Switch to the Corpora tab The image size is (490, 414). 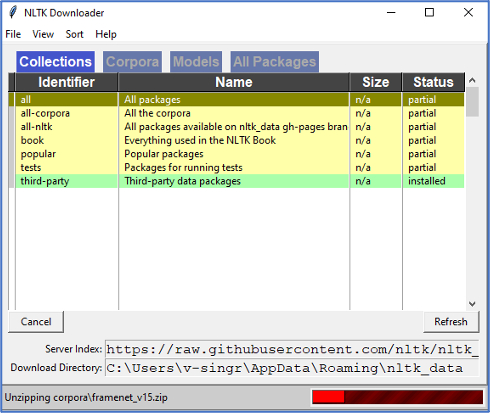(x=132, y=62)
